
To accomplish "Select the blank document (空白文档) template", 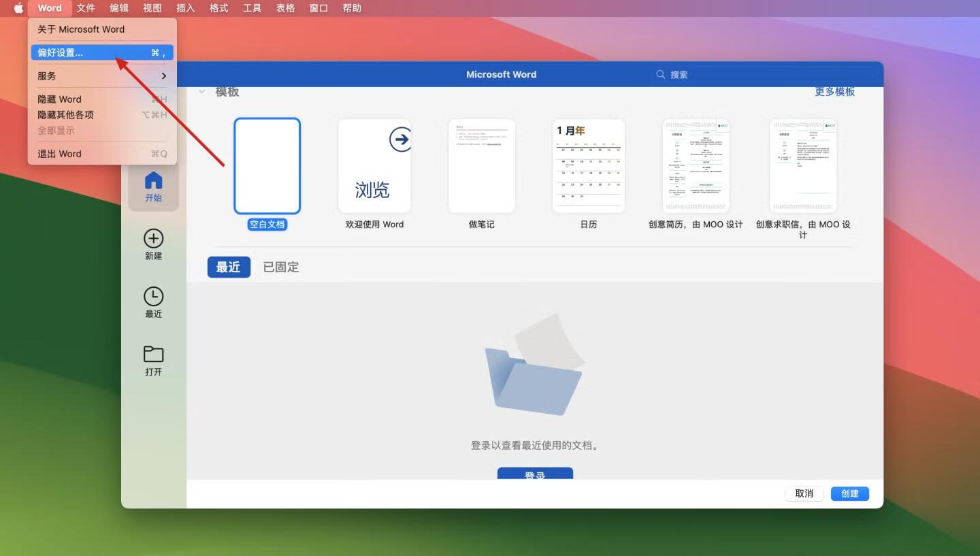I will [x=267, y=166].
